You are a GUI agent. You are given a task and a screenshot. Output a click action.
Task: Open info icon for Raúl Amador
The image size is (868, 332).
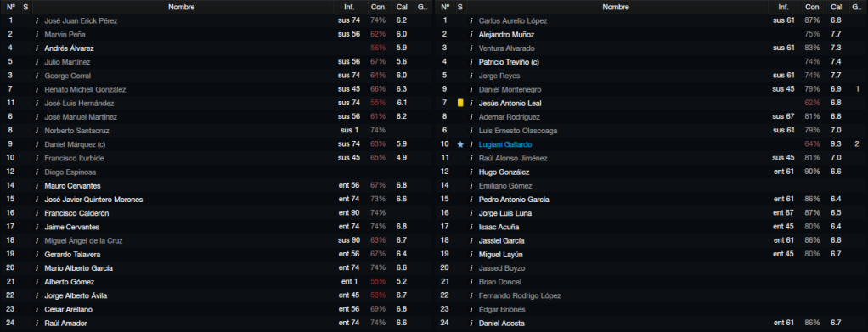(x=37, y=324)
